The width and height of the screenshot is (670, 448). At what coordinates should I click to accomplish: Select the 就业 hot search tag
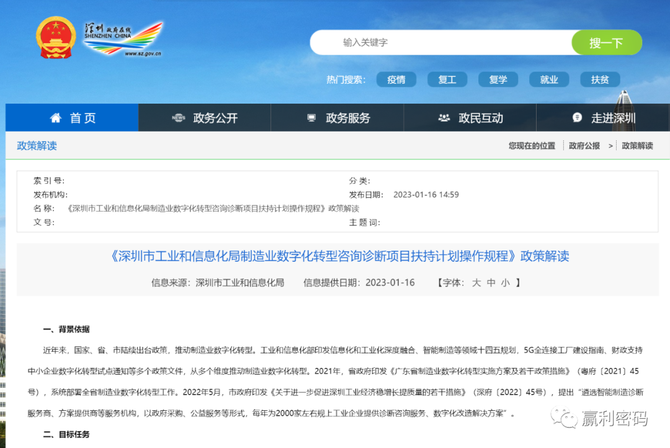click(549, 80)
